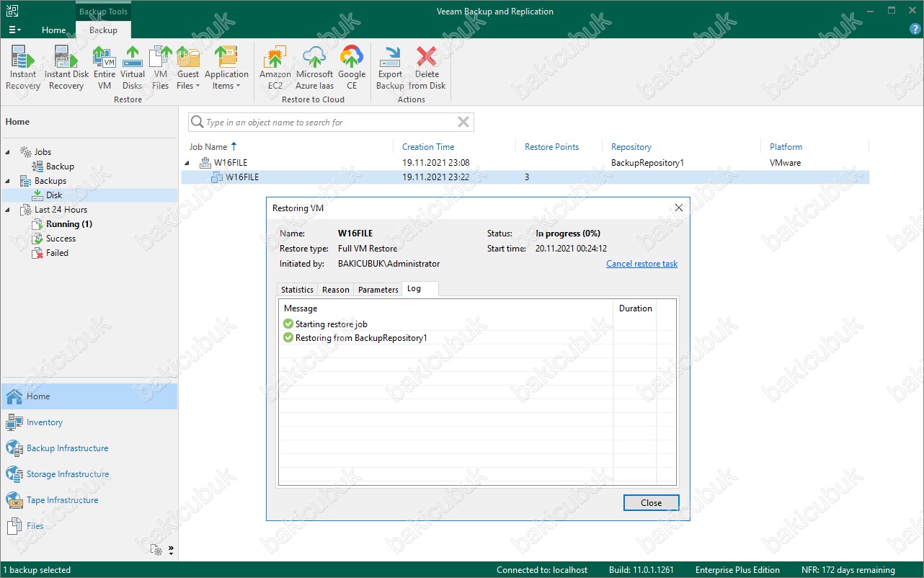The height and width of the screenshot is (578, 924).
Task: Collapse the top W16FILE job row
Action: [x=188, y=163]
